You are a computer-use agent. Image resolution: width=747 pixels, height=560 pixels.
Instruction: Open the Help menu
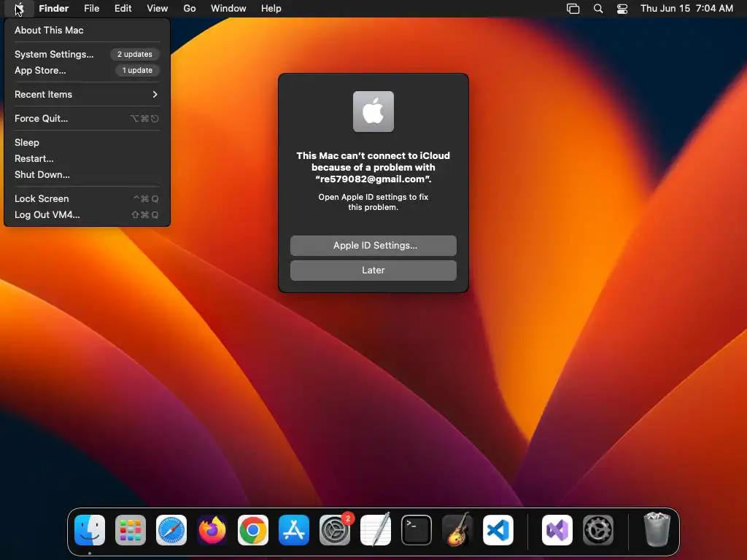[x=271, y=9]
